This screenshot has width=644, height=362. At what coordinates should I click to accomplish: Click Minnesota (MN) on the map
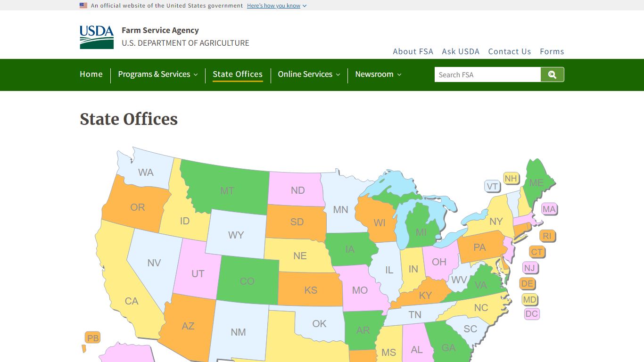(x=340, y=209)
